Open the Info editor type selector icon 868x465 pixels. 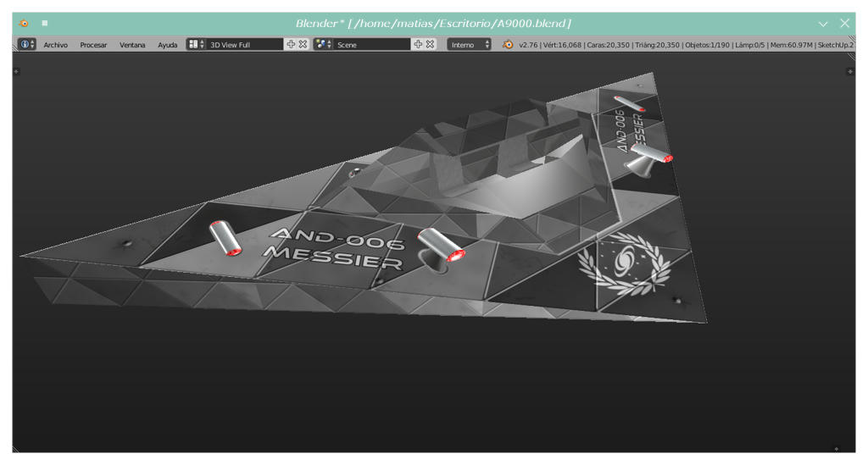point(26,44)
